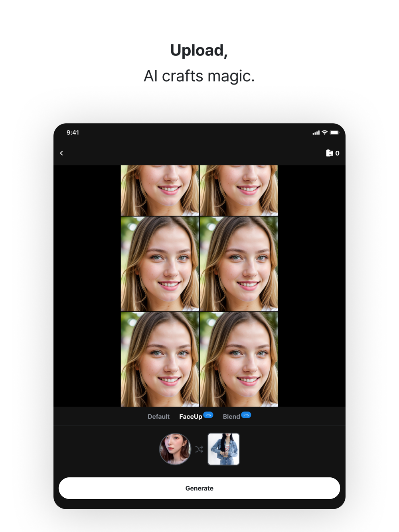Open the bottom-left generated face image

coord(160,359)
